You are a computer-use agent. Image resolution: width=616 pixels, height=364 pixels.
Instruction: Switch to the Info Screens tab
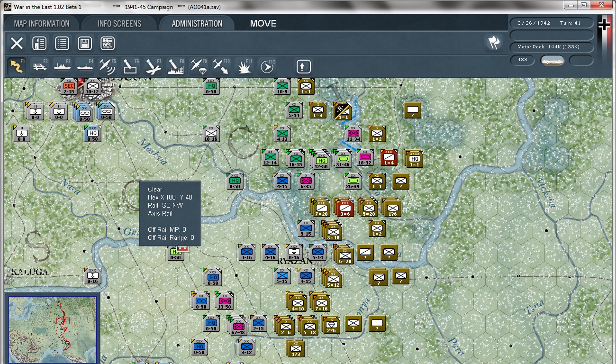(x=119, y=24)
